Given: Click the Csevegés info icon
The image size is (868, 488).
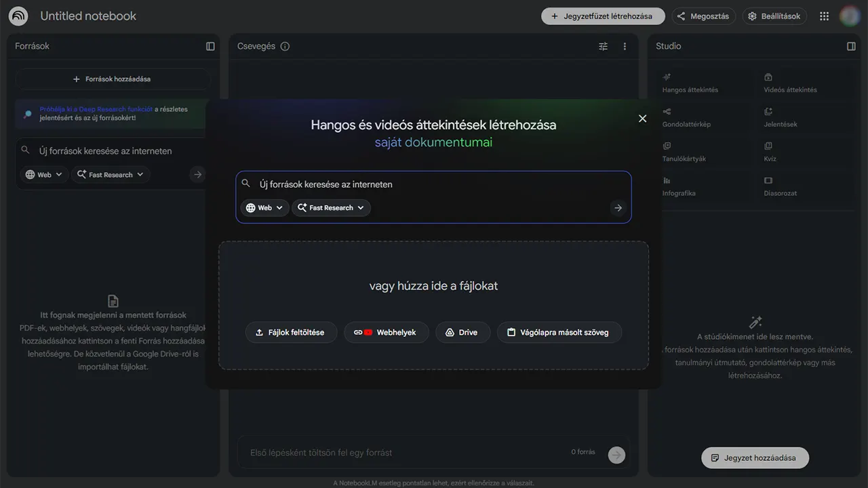Looking at the screenshot, I should pos(285,46).
